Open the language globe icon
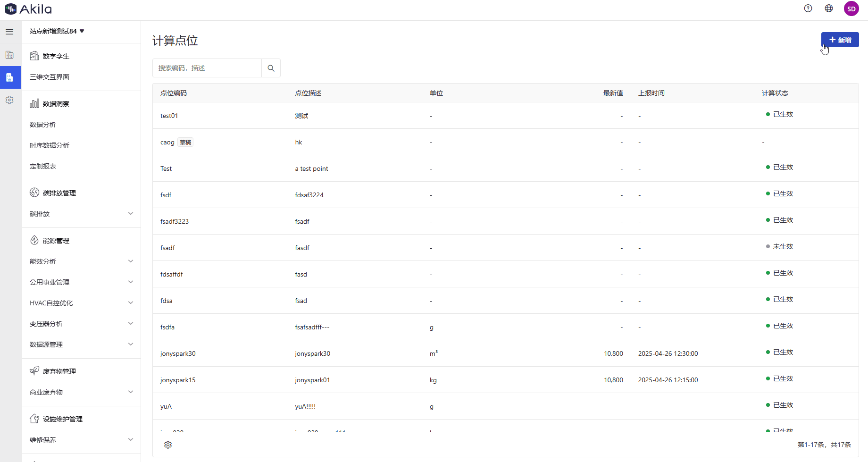Screen dimensions: 868x462 click(x=829, y=8)
